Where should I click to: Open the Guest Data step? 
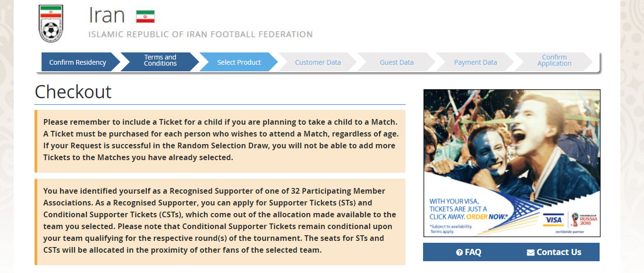pyautogui.click(x=397, y=62)
